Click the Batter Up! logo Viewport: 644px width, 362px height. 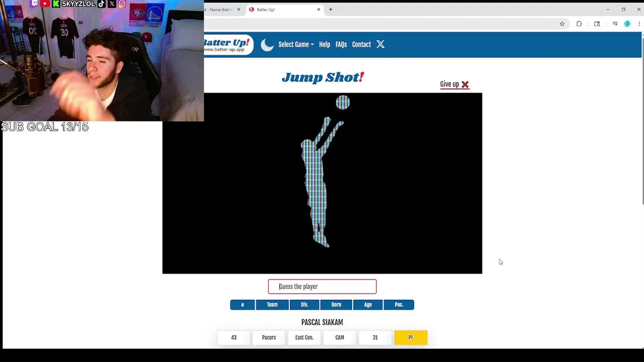[228, 45]
